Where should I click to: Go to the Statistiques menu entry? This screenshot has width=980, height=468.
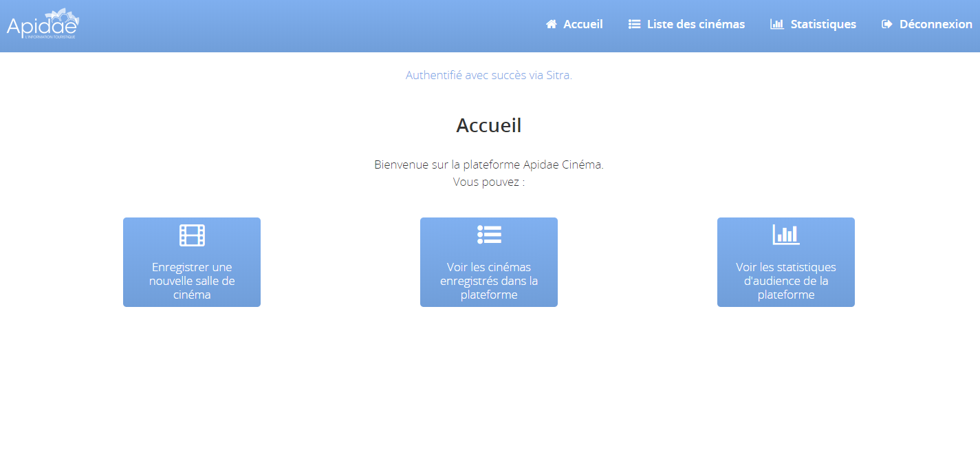813,24
